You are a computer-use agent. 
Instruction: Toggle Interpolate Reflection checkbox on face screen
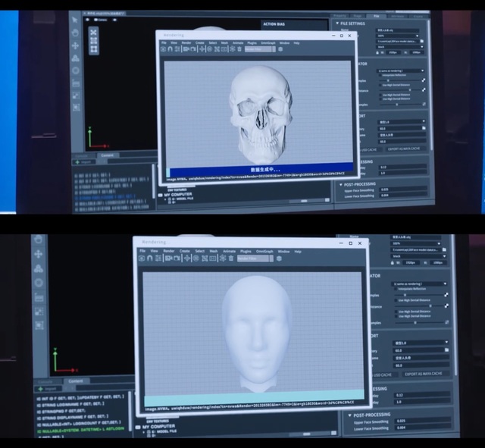394,287
